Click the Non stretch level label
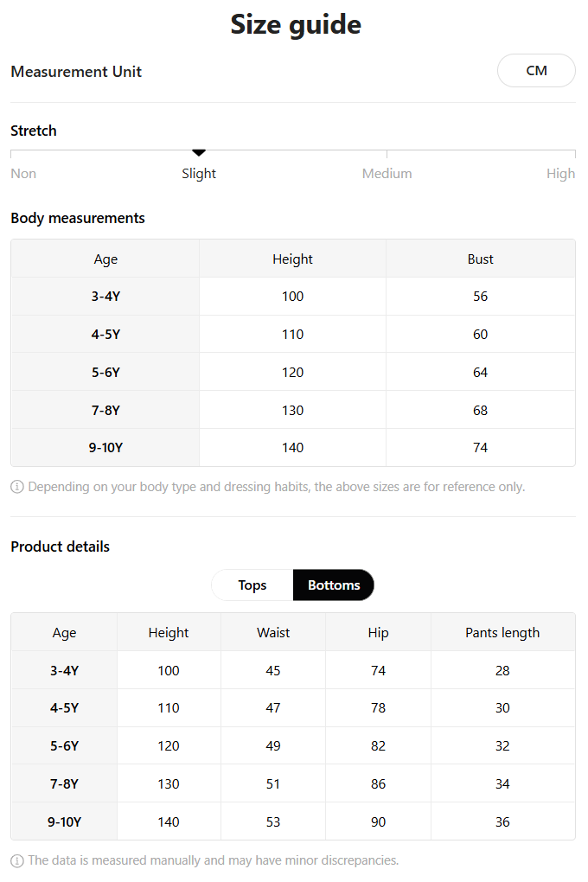The image size is (588, 882). pyautogui.click(x=23, y=173)
